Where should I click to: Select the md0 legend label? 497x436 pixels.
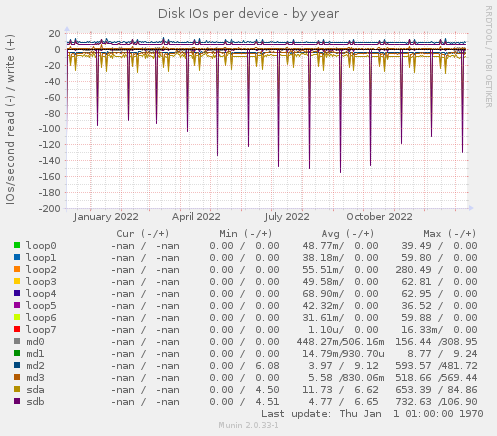coord(35,342)
